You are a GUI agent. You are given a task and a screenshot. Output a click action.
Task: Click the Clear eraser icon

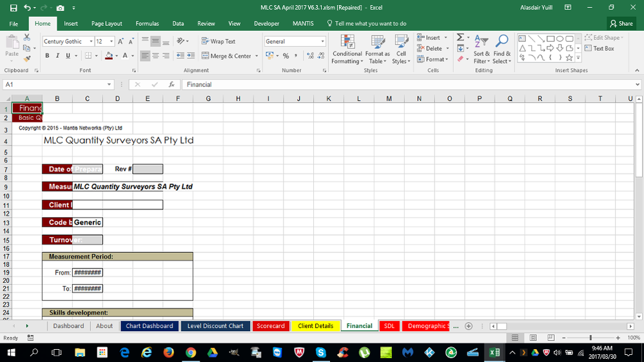460,59
